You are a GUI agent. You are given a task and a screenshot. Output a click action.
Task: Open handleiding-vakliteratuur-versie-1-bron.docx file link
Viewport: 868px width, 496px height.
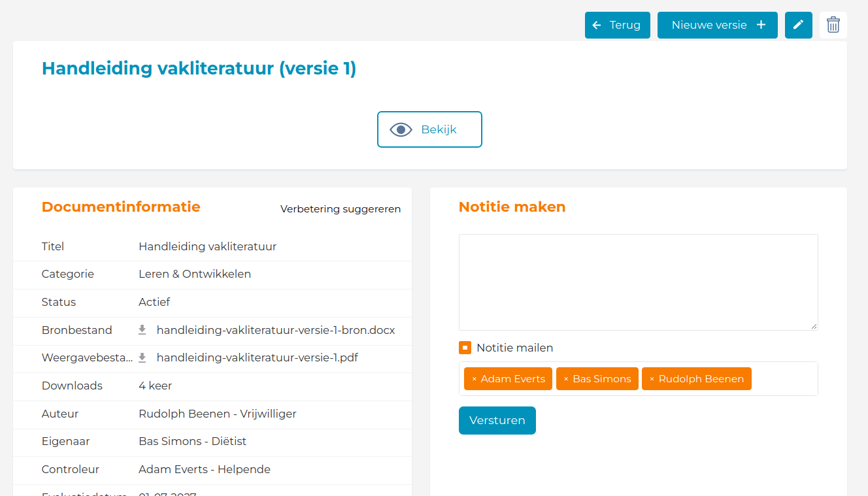click(275, 330)
